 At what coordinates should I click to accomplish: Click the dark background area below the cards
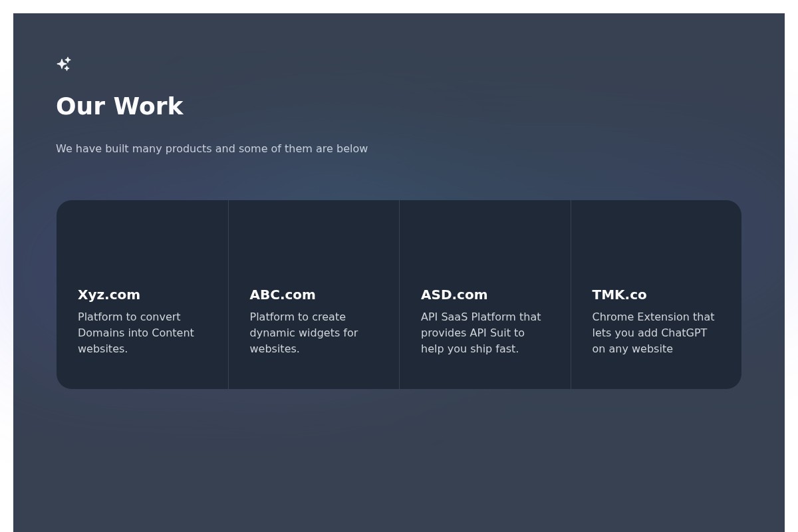pos(399,459)
